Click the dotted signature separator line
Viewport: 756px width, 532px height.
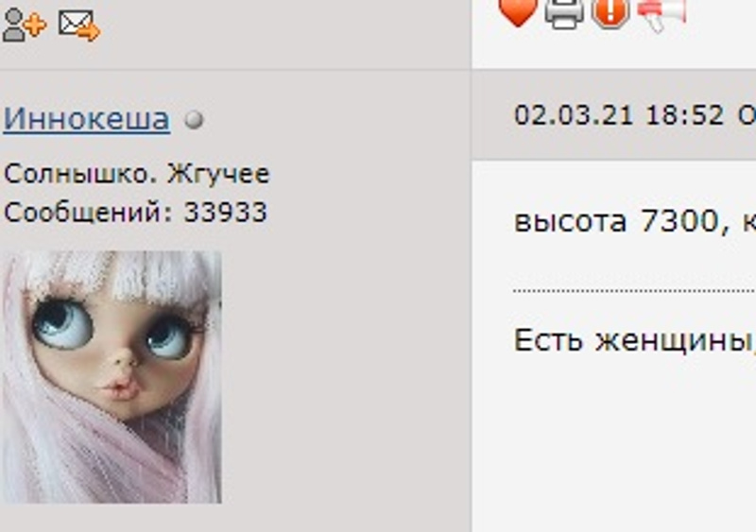[634, 291]
